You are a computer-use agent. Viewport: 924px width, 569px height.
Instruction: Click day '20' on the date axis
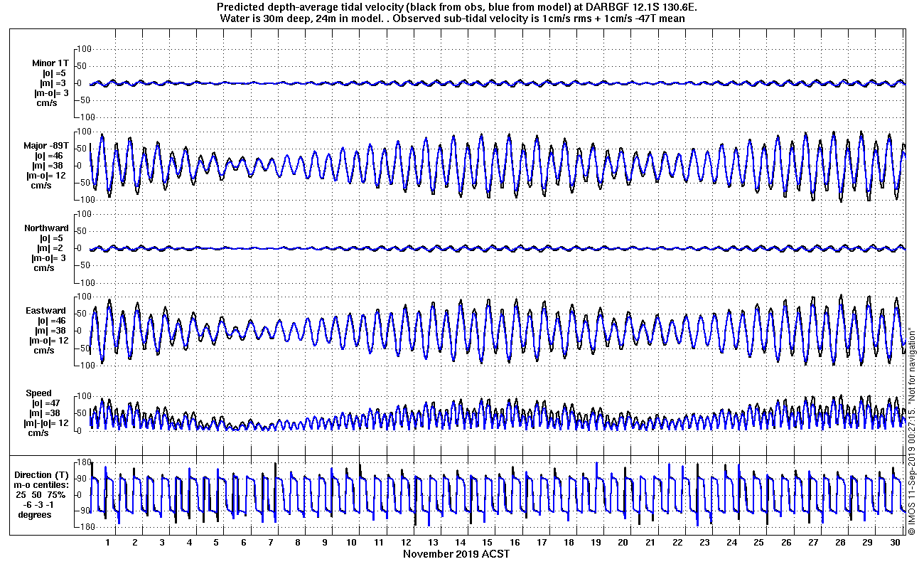pos(623,542)
